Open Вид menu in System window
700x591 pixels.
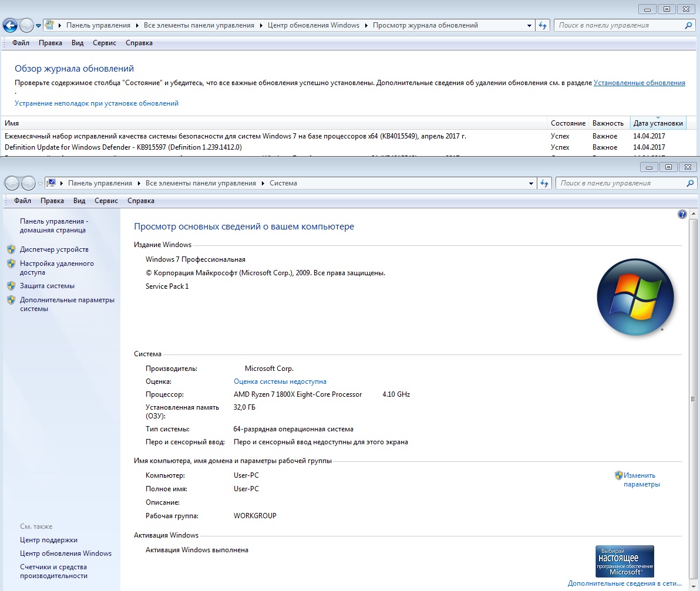click(x=79, y=201)
